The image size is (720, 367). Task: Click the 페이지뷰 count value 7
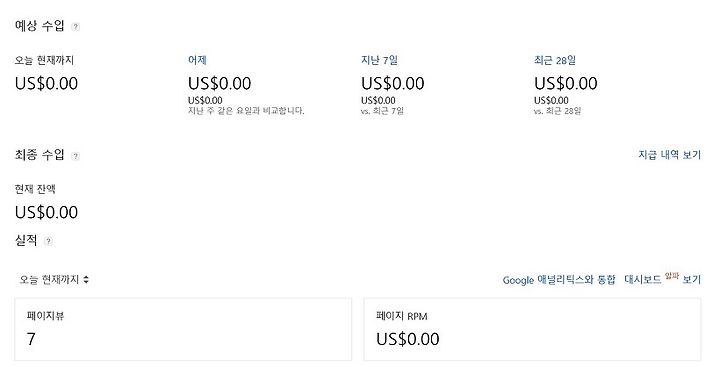point(31,339)
